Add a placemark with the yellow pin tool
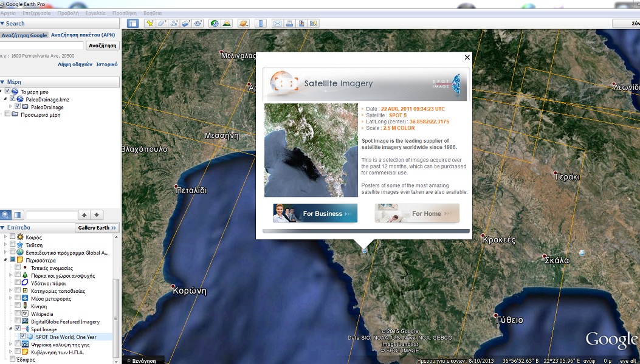 tap(150, 23)
